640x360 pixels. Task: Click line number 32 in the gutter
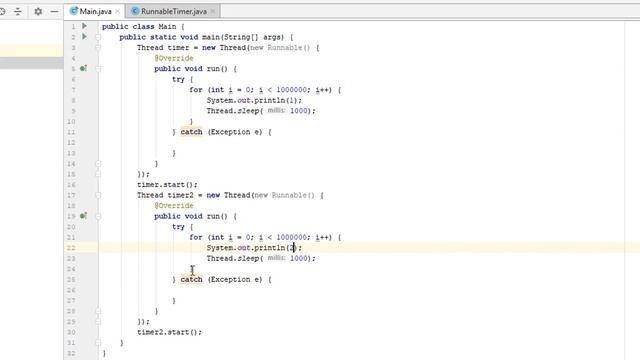tap(71, 353)
